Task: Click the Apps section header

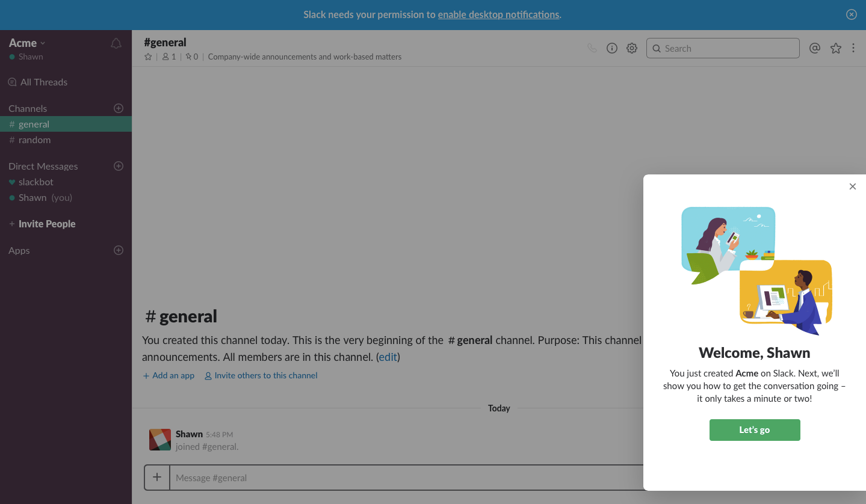Action: [19, 250]
